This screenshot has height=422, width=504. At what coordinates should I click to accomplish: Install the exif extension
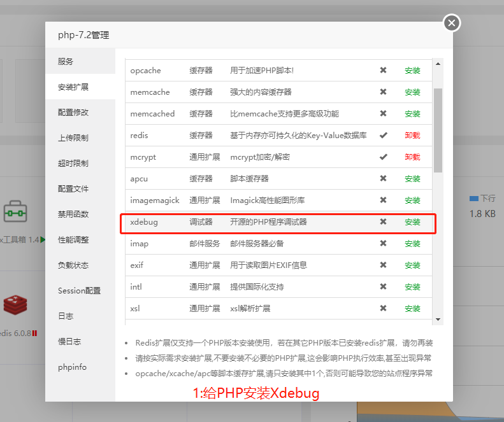click(x=412, y=265)
